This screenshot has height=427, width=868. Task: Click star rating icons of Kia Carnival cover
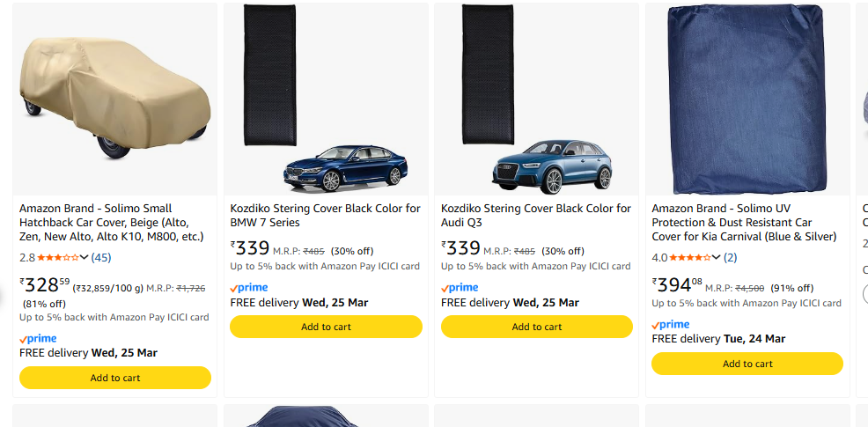(x=690, y=258)
